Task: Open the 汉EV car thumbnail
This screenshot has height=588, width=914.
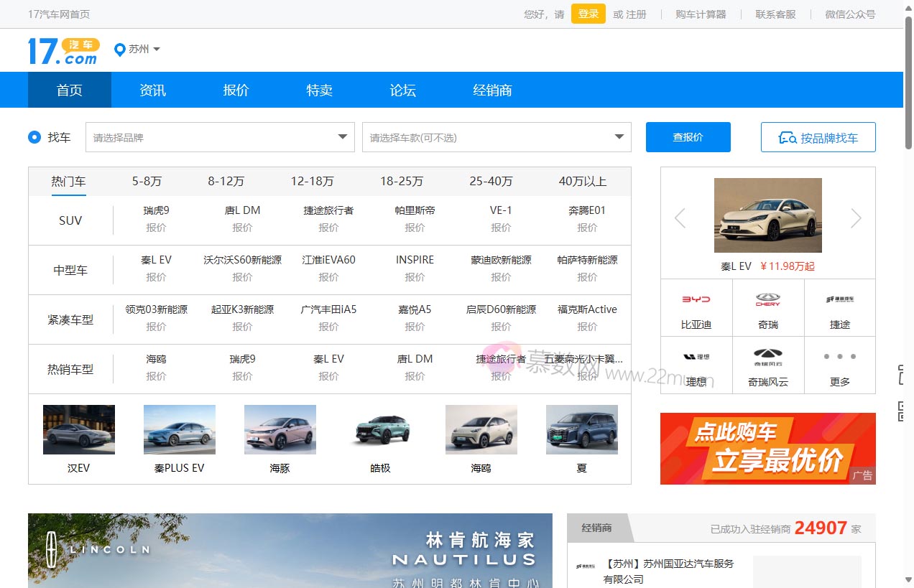Action: pyautogui.click(x=78, y=429)
